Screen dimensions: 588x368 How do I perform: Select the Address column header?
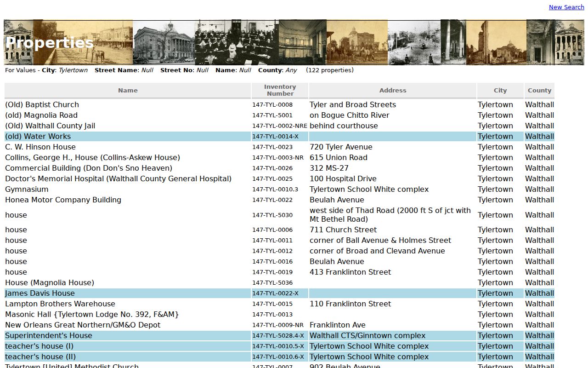[393, 91]
